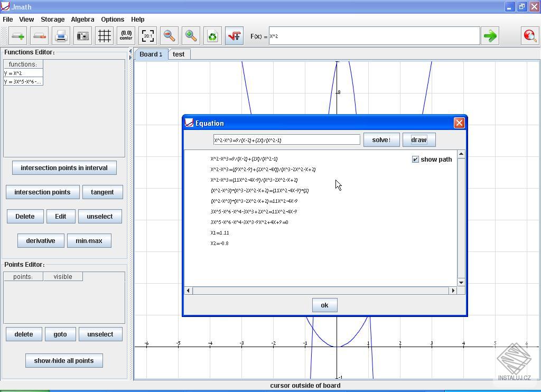The width and height of the screenshot is (541, 392).
Task: Open the equation solver icon with red checkmark
Action: 234,35
